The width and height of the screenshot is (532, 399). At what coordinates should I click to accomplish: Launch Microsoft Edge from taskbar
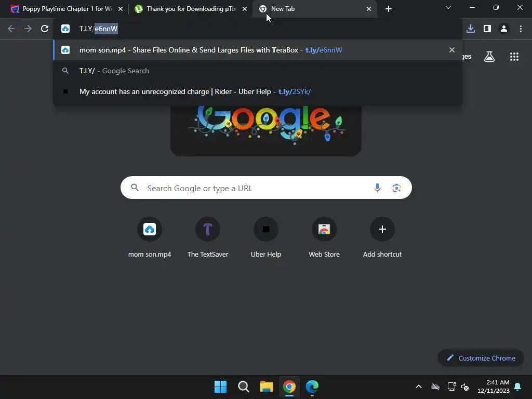tap(312, 387)
